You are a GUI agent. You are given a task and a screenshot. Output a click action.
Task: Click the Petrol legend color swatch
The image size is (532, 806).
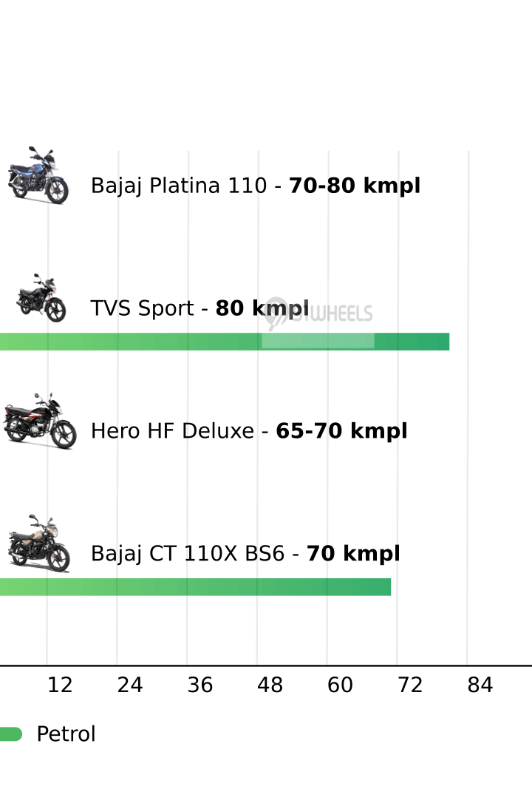[x=10, y=734]
